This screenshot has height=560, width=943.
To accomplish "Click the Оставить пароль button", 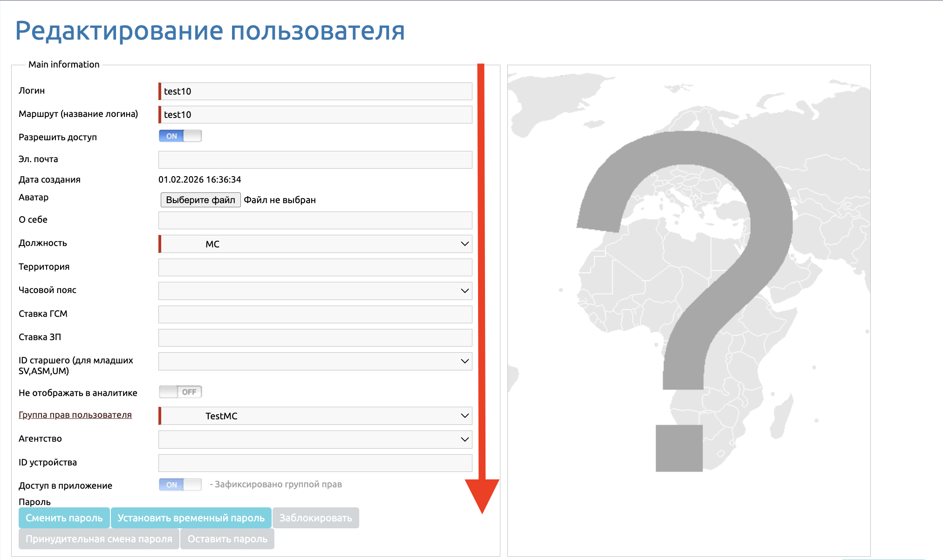I will coord(227,539).
